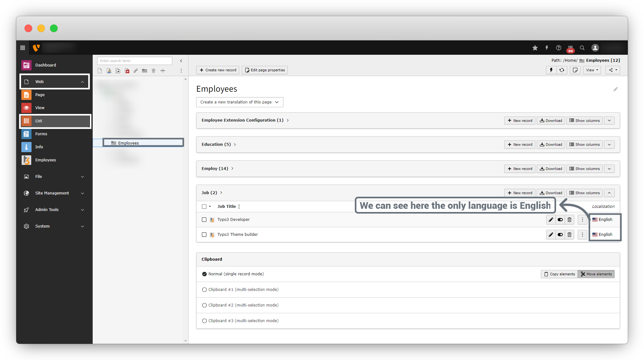This screenshot has height=360, width=644.
Task: Open the application grid menu icon
Action: 23,48
